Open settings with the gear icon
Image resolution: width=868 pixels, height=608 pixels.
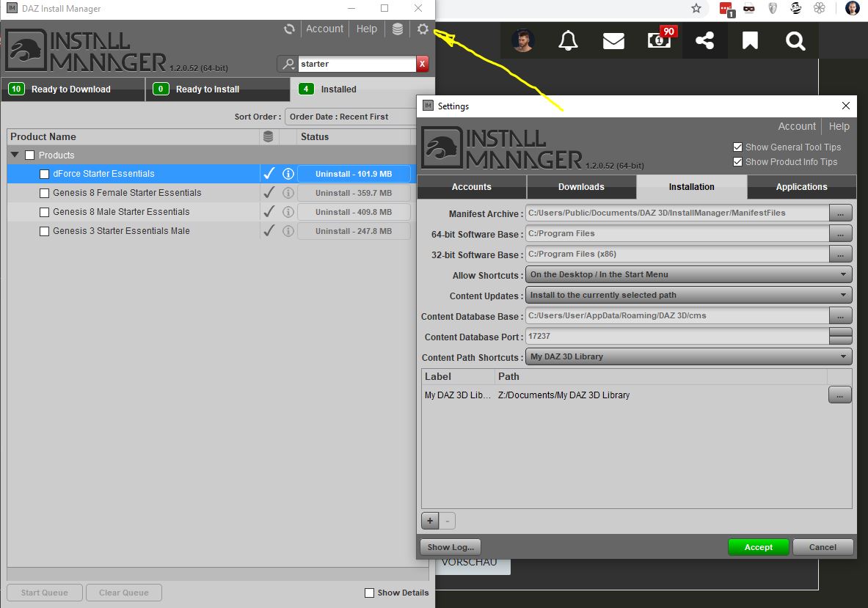point(423,29)
